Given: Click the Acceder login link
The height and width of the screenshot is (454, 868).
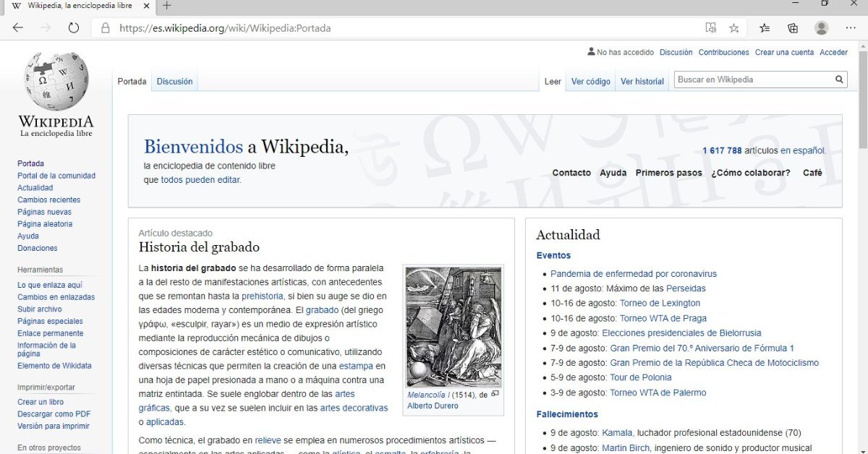Looking at the screenshot, I should pyautogui.click(x=833, y=52).
